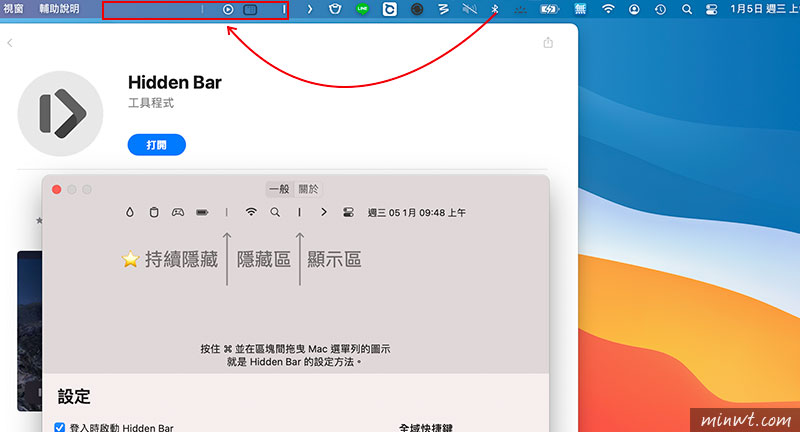Open LINE from the menu bar
This screenshot has height=432, width=800.
(362, 9)
